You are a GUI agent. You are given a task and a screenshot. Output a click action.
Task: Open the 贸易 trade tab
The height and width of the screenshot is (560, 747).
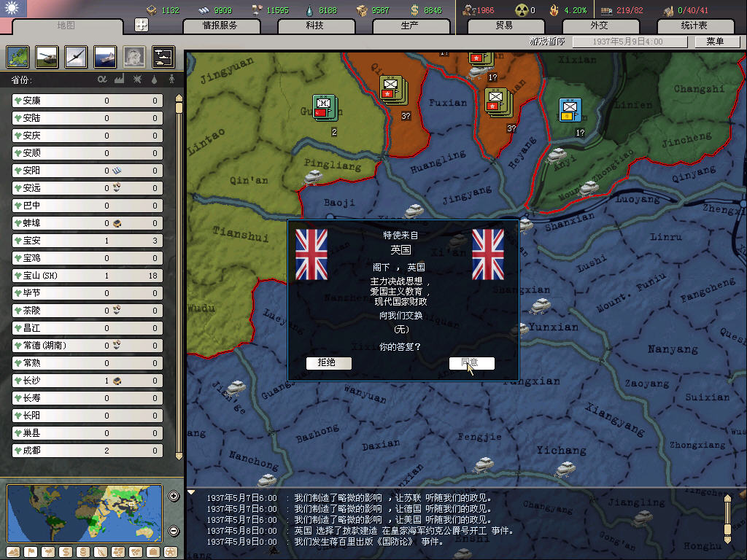click(505, 26)
